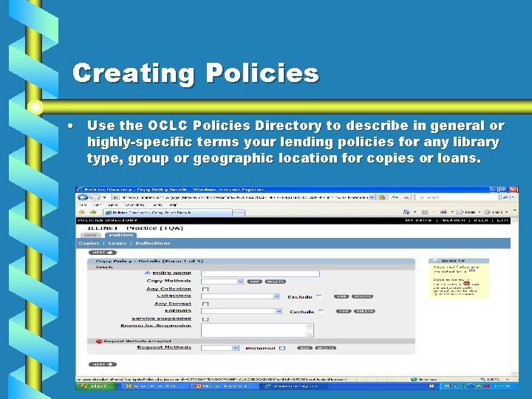
Task: Open the Deflections sub-navigation link
Action: tap(153, 243)
